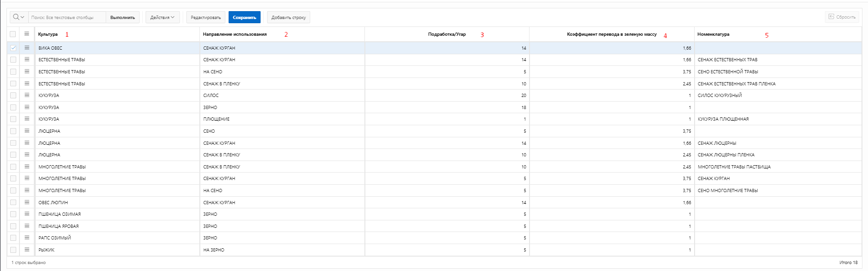
Task: Click the search text input field
Action: (67, 17)
